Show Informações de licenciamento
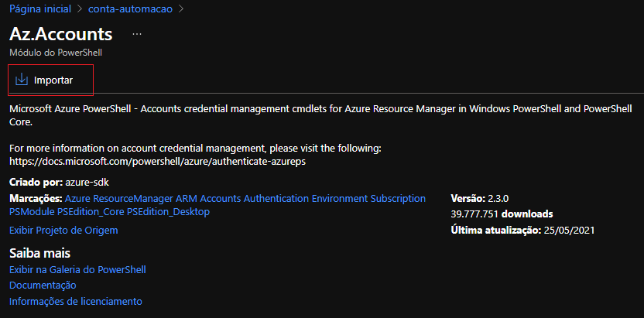Screen dimensions: 644x318 (75, 301)
